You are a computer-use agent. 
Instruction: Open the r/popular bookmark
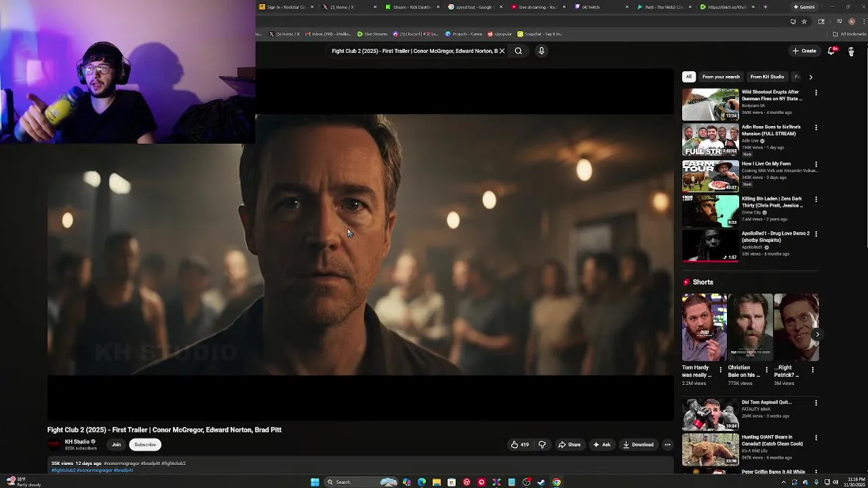500,34
